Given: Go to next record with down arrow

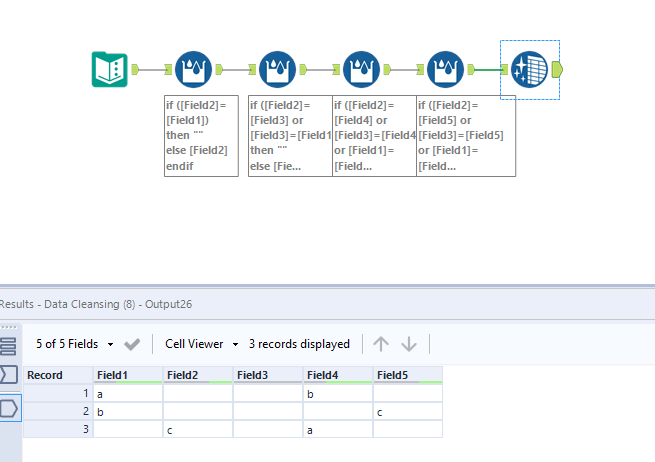Looking at the screenshot, I should pyautogui.click(x=409, y=344).
